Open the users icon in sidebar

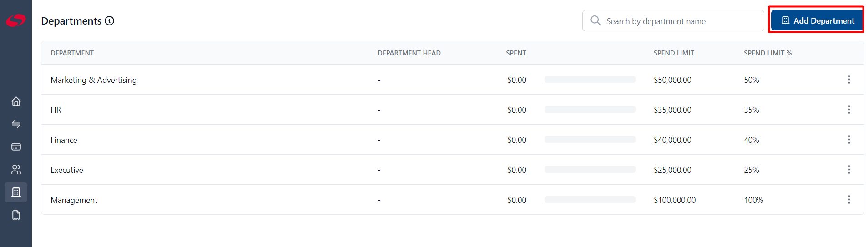(16, 169)
